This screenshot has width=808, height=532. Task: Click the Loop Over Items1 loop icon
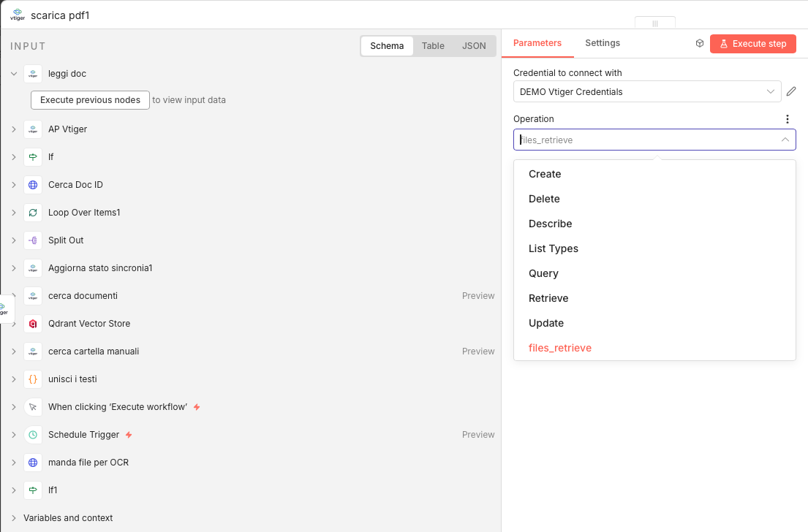click(x=33, y=213)
